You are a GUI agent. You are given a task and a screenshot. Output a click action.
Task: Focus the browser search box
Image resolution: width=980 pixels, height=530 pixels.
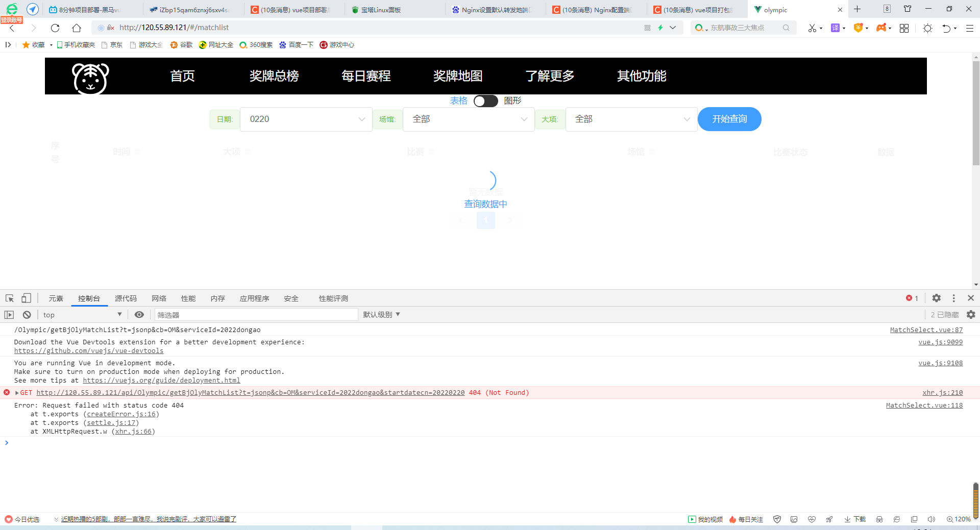coord(744,28)
